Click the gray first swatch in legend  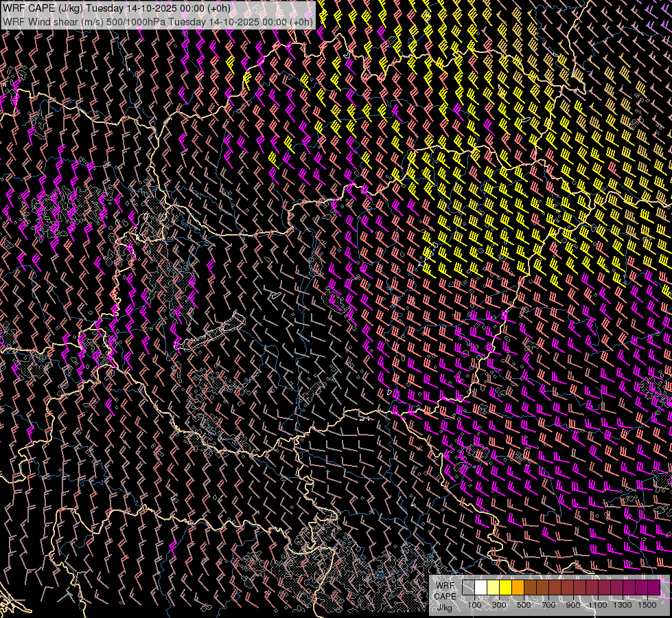coord(468,588)
